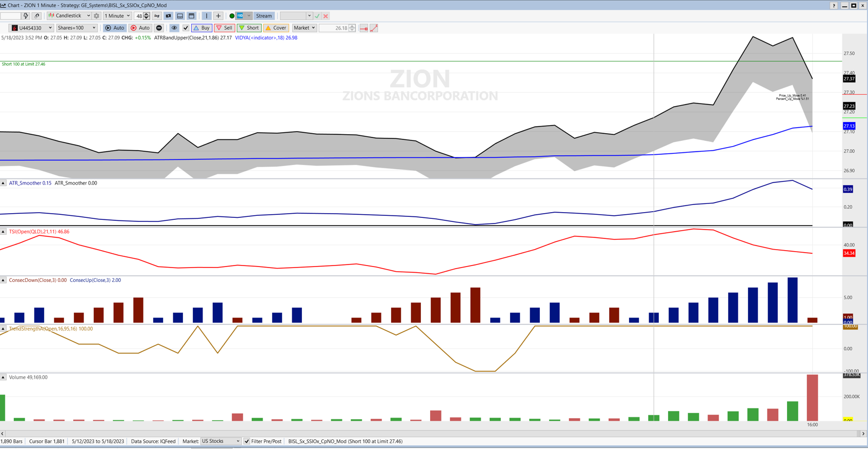Click the calendar window icon in toolbar
Image resolution: width=868 pixels, height=449 pixels.
point(191,16)
